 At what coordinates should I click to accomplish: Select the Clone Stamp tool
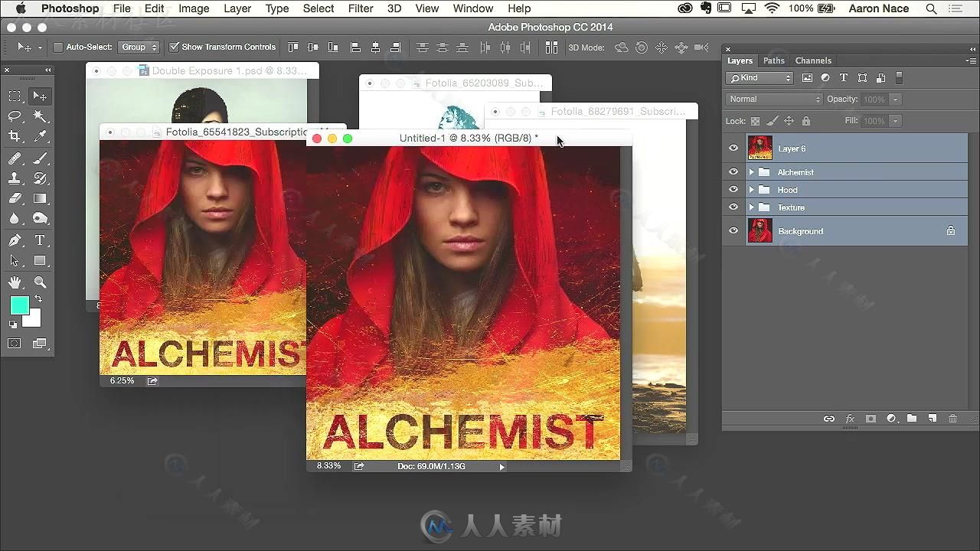[15, 178]
